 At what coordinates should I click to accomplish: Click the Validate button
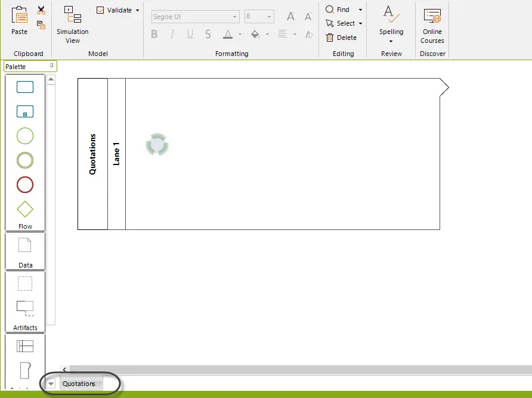[x=115, y=10]
